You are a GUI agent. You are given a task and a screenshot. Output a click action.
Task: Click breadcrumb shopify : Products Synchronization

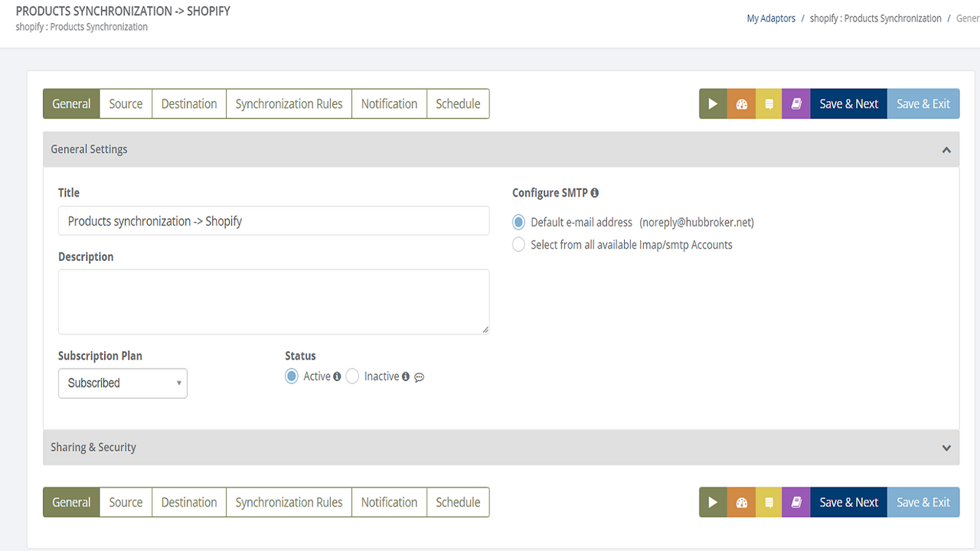[876, 18]
